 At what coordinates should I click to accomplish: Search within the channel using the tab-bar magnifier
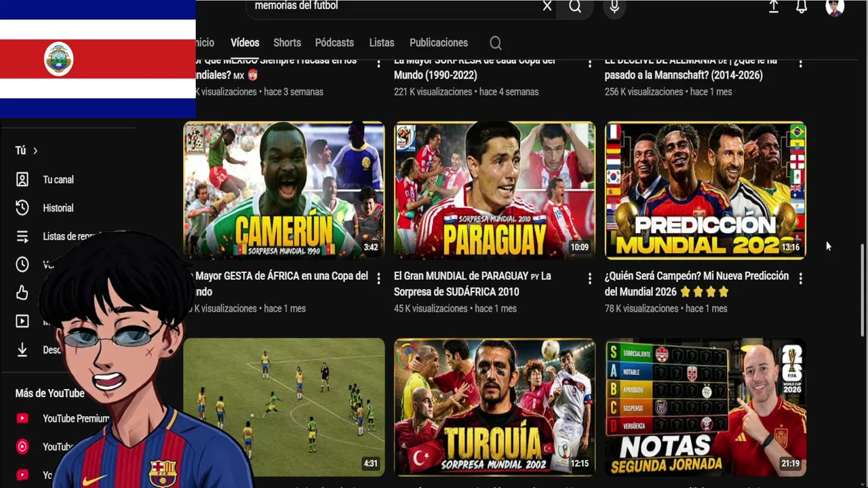tap(496, 43)
